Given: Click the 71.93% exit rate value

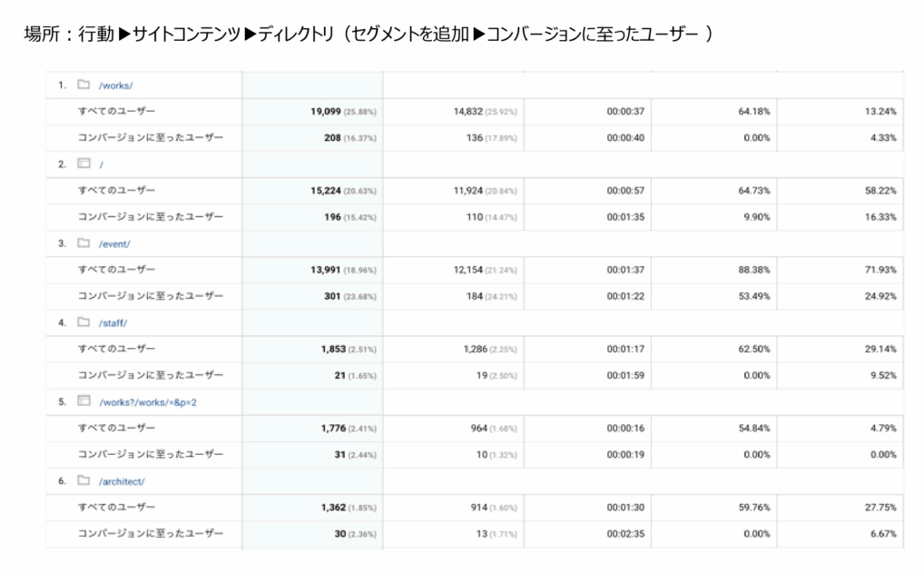Looking at the screenshot, I should [x=880, y=271].
